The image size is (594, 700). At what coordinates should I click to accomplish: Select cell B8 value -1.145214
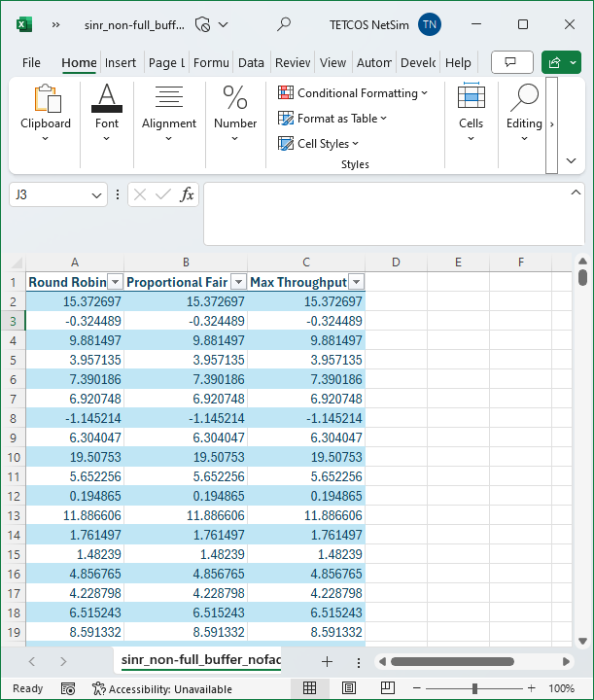coord(186,418)
